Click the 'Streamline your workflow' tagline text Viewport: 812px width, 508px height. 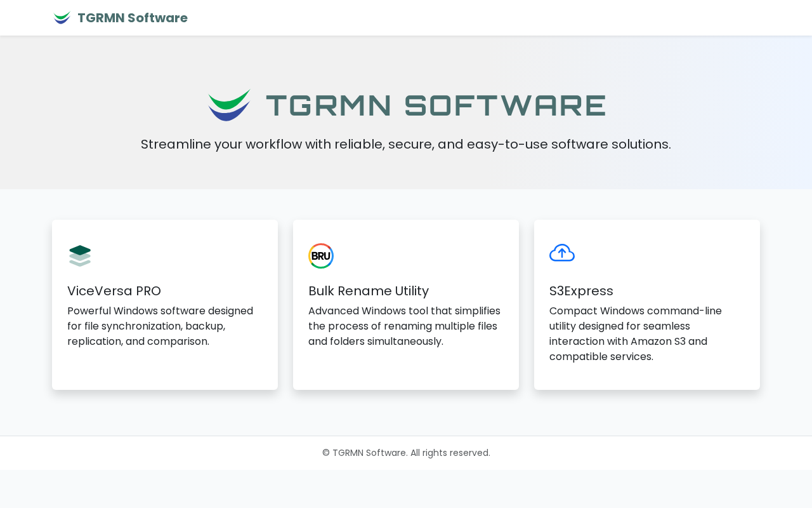pos(406,144)
